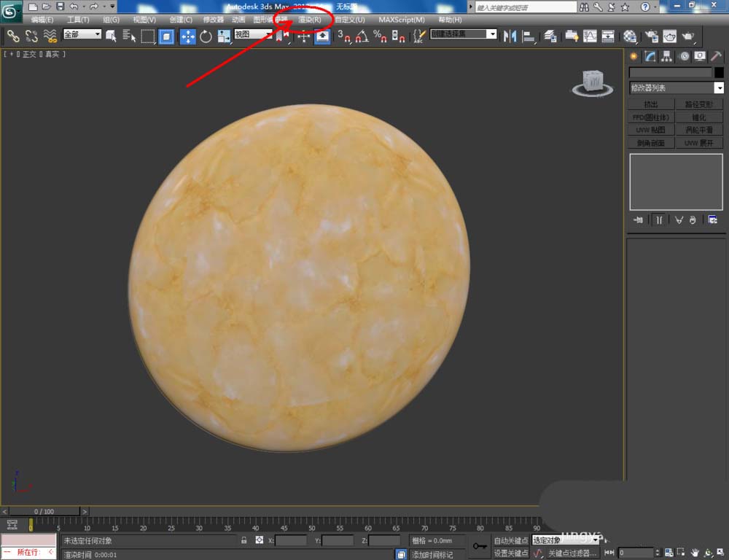Open the Hierarchy command panel tab
This screenshot has height=560, width=729.
(666, 56)
